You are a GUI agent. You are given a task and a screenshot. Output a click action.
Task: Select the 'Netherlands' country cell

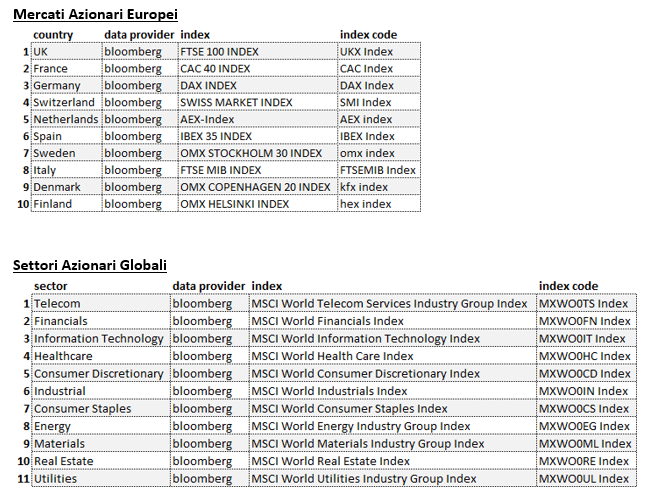click(x=66, y=119)
